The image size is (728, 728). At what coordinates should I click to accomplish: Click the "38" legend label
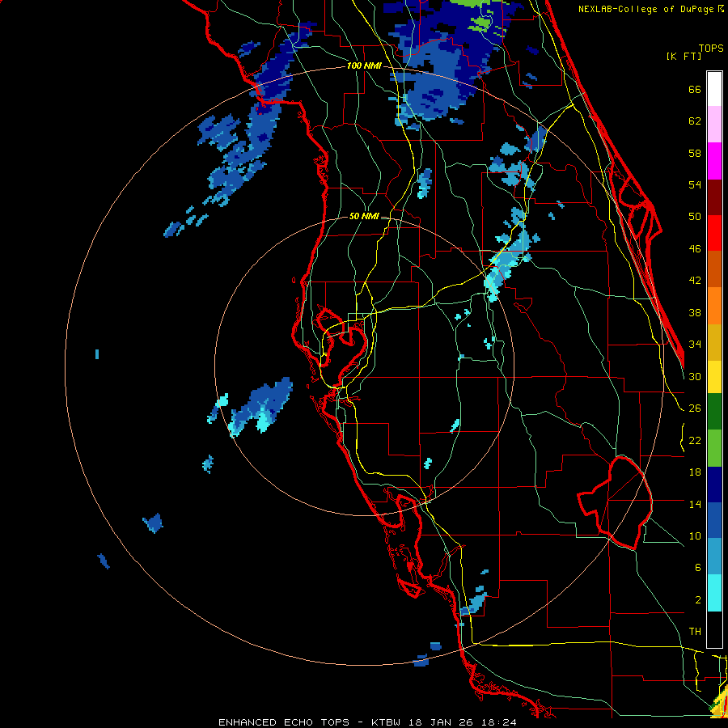click(x=695, y=313)
